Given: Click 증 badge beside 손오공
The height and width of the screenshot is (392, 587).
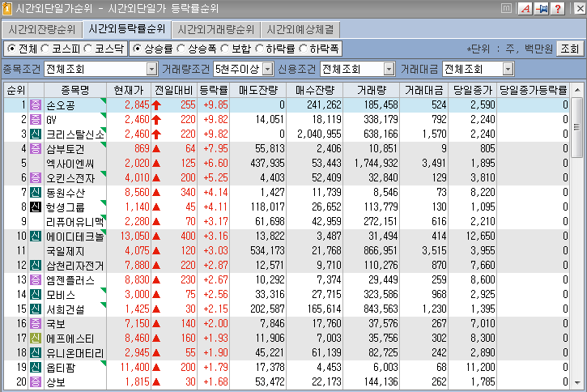Looking at the screenshot, I should [x=36, y=104].
